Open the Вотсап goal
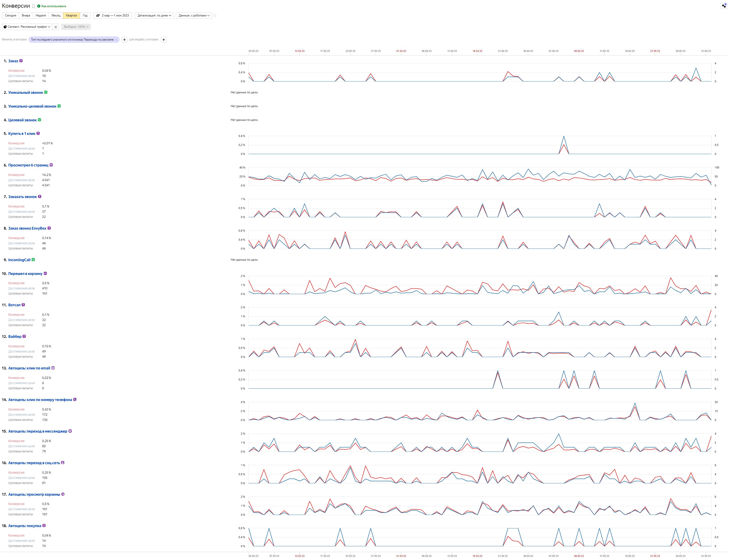 click(x=14, y=305)
